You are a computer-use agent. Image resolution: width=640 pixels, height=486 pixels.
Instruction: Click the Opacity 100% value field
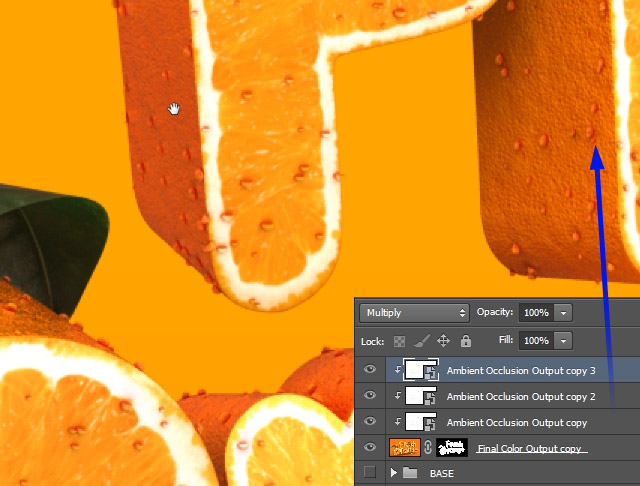point(536,313)
